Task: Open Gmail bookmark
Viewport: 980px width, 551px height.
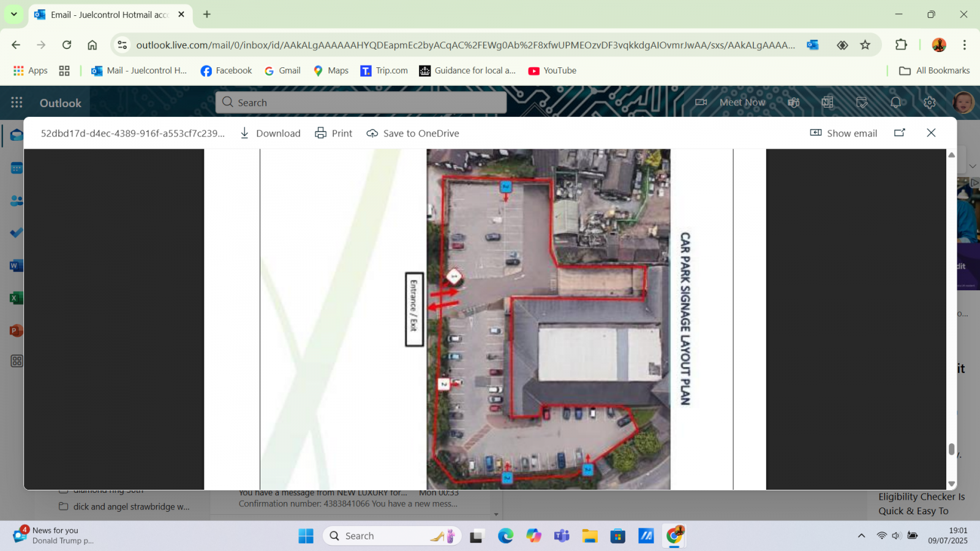Action: 282,70
